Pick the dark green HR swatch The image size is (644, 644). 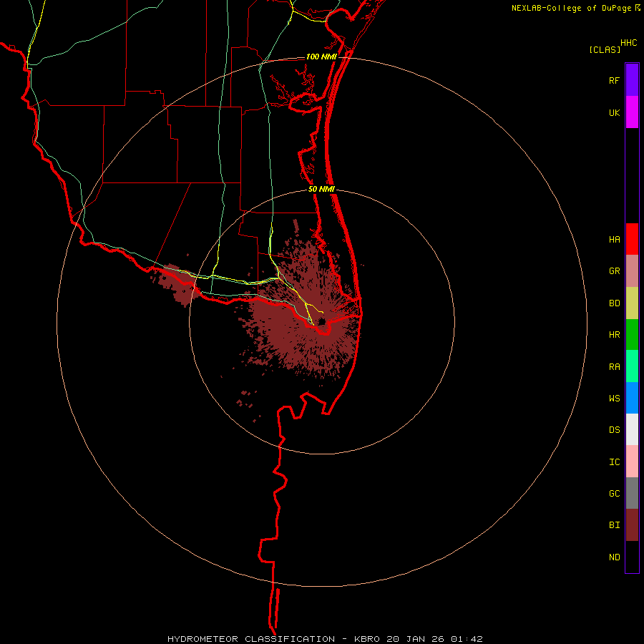click(632, 335)
